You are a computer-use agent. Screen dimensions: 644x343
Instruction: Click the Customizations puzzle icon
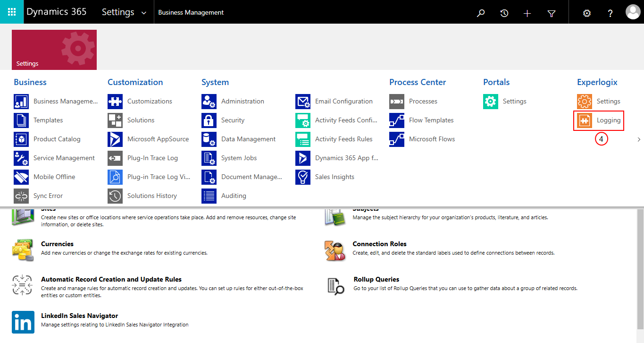pyautogui.click(x=115, y=101)
